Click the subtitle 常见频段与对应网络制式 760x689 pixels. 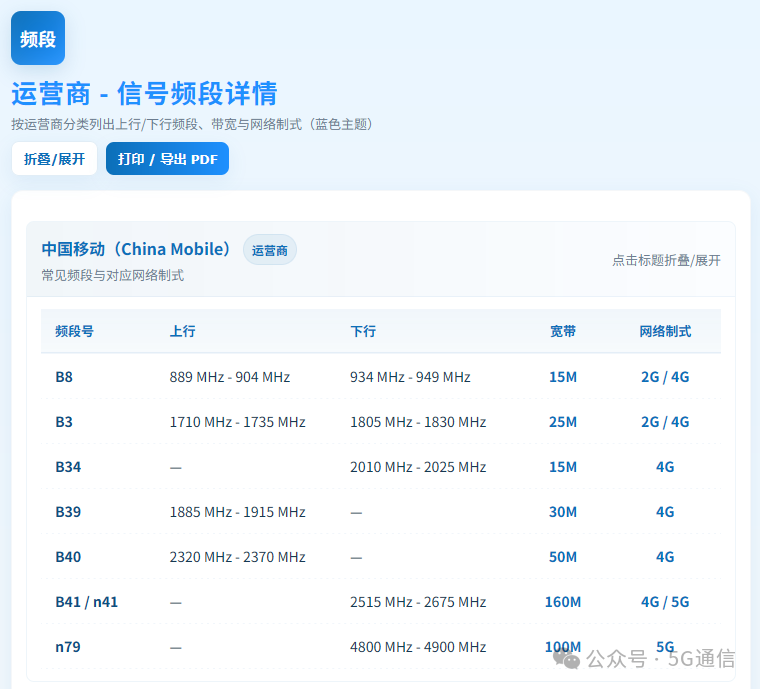tap(112, 275)
